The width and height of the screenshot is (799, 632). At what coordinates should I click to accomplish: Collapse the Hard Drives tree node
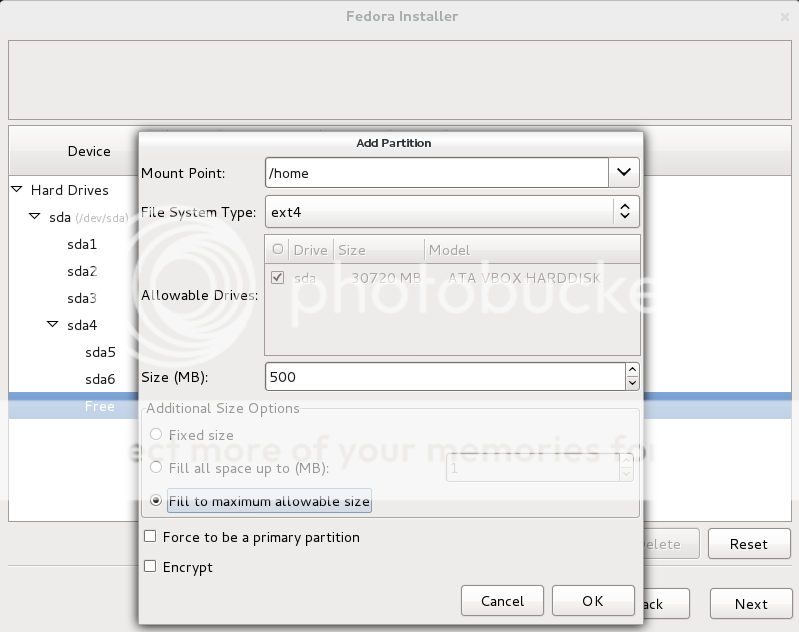(x=17, y=190)
